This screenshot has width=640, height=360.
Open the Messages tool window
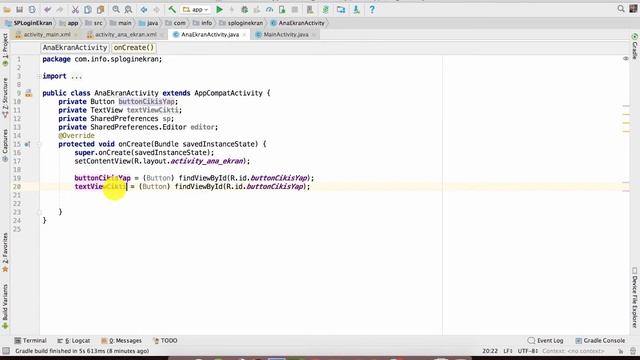coord(122,340)
